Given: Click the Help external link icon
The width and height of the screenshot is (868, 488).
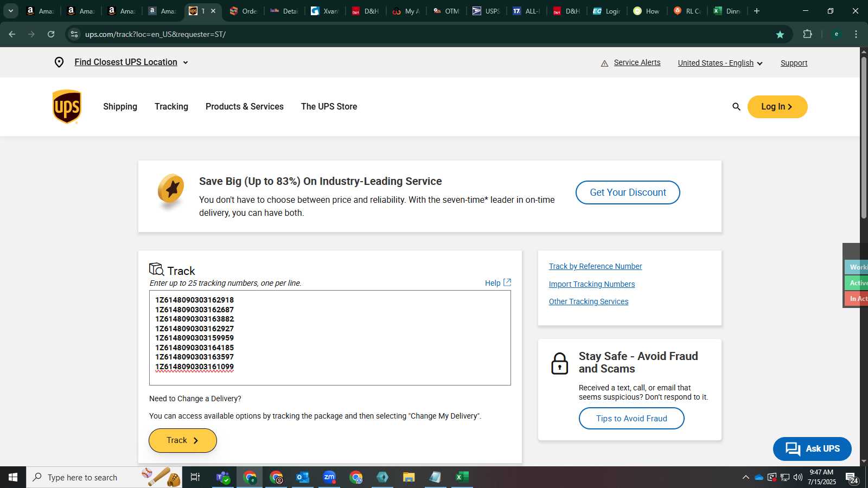Looking at the screenshot, I should [x=507, y=282].
